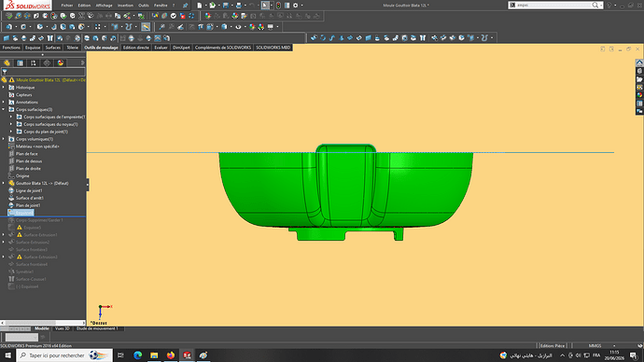Switch to the Evaluer tab
644x362 pixels.
[161, 48]
